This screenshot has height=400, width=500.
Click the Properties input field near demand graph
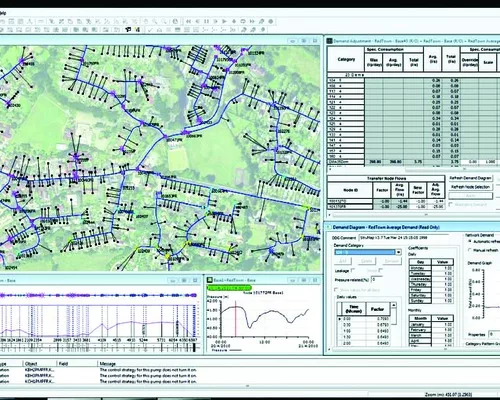[494, 334]
